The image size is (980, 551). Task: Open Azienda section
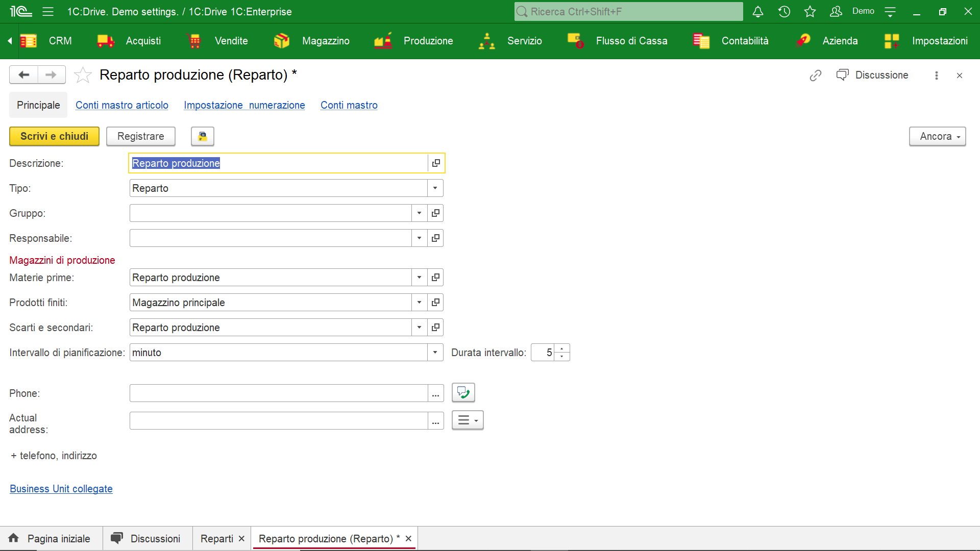pos(826,41)
